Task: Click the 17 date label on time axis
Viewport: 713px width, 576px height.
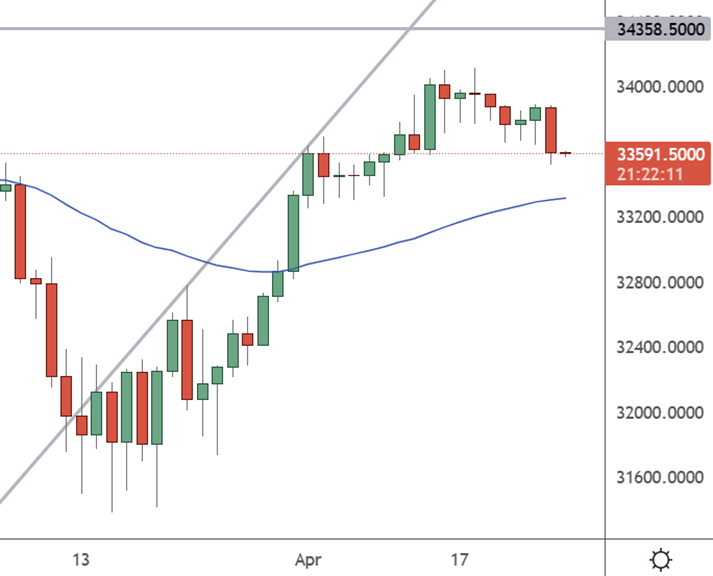Action: 459,559
